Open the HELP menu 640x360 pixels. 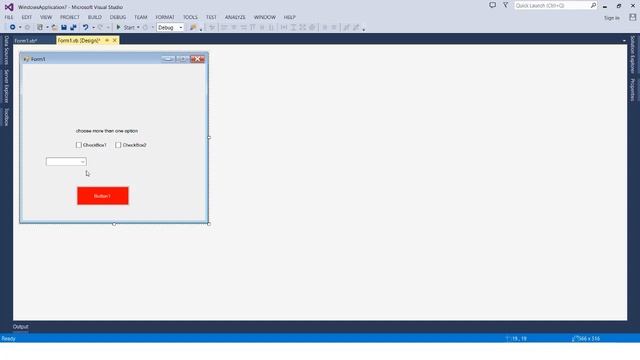289,17
